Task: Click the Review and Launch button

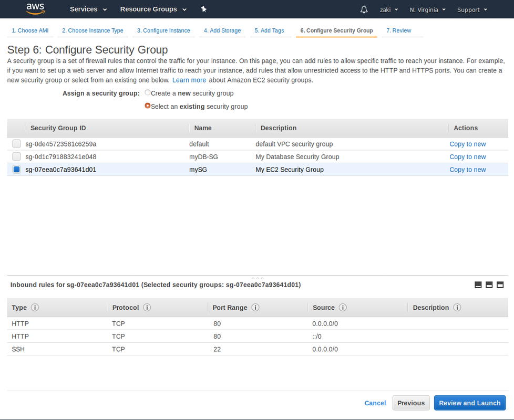Action: tap(469, 403)
